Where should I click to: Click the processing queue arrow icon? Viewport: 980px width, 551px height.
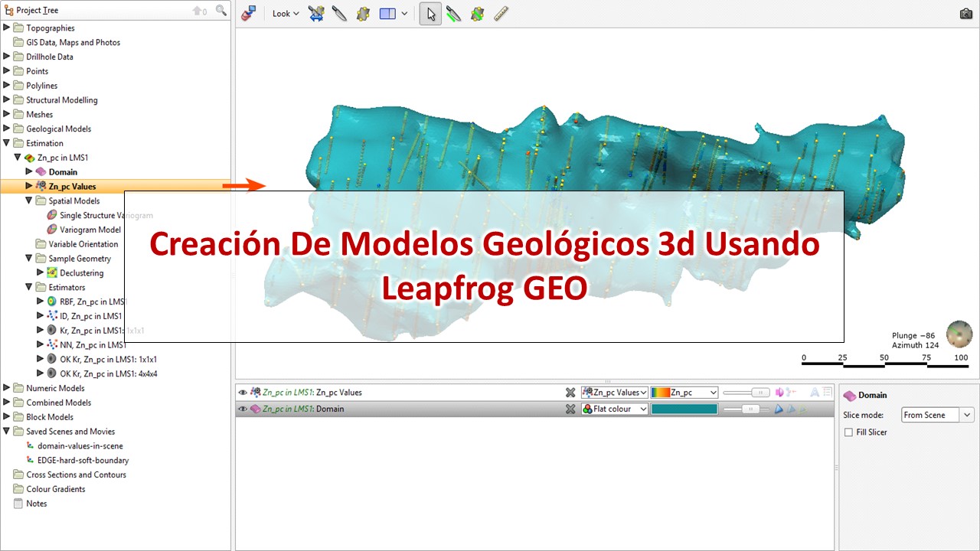click(x=199, y=10)
